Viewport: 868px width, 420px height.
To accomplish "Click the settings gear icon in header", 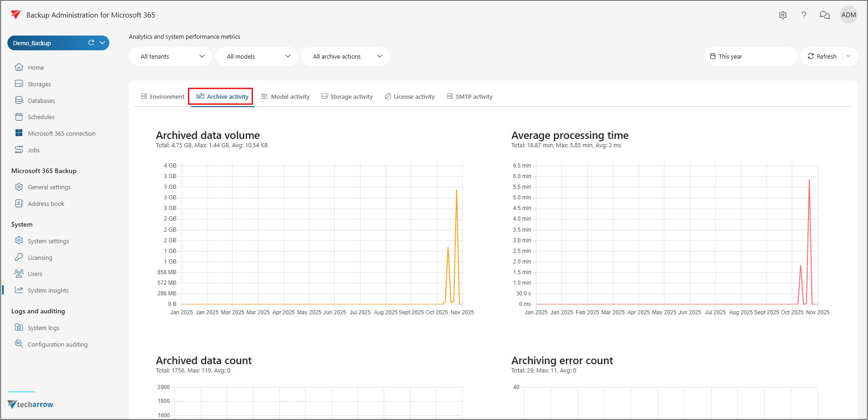I will click(x=783, y=15).
